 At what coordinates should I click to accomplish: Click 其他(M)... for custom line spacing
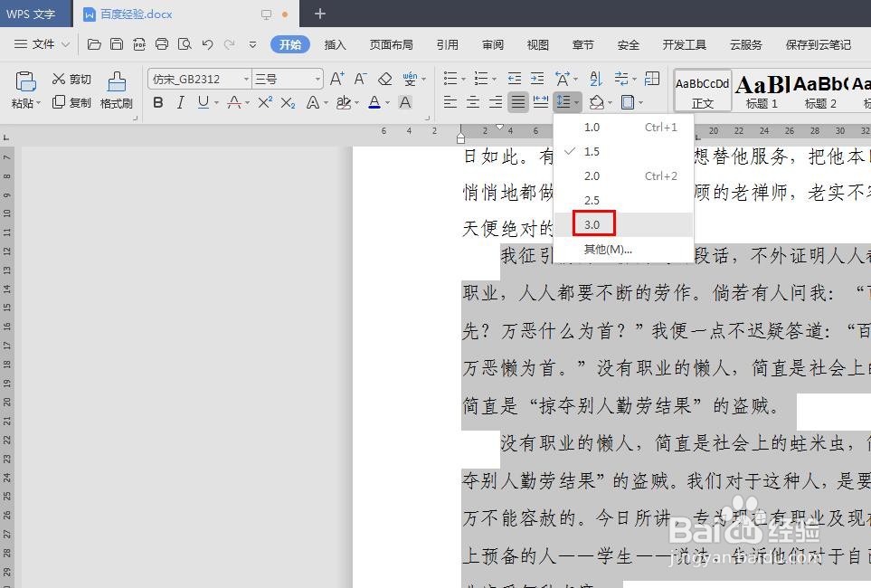605,249
